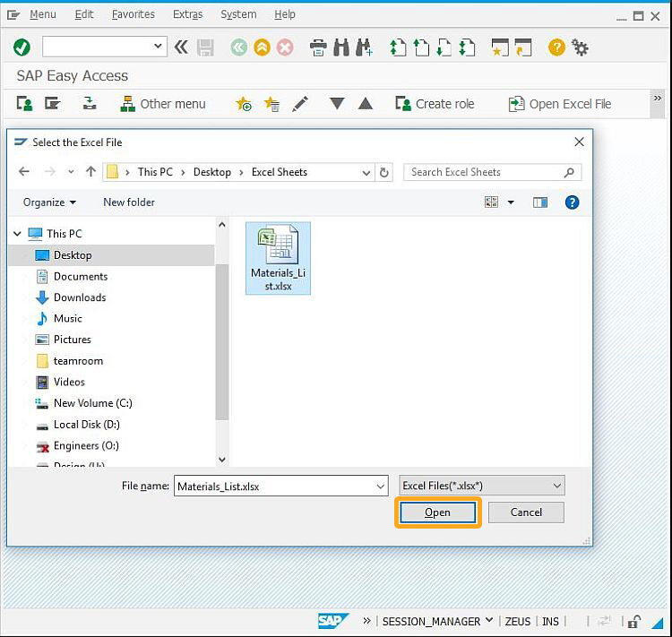Open the command field dropdown arrow
This screenshot has width=672, height=637.
158,46
